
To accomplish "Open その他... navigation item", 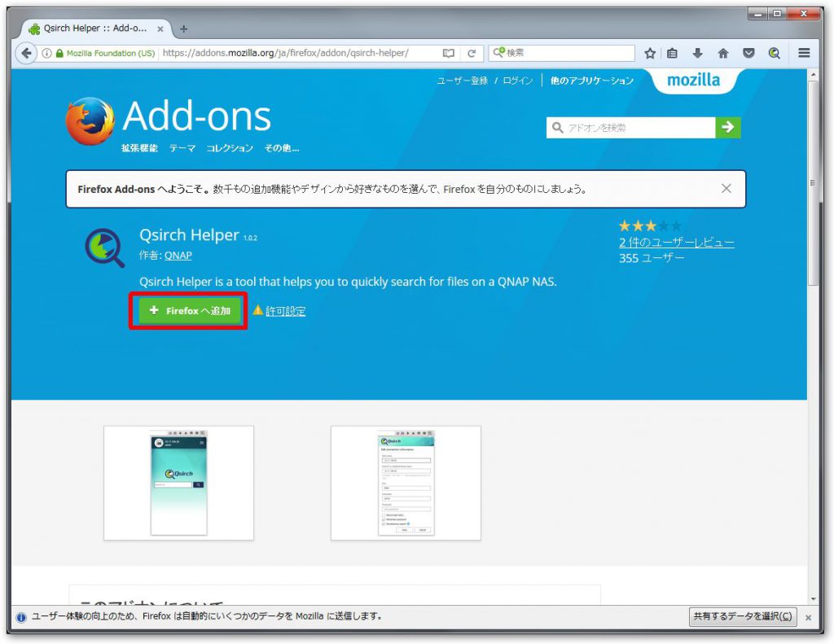I will [x=282, y=148].
